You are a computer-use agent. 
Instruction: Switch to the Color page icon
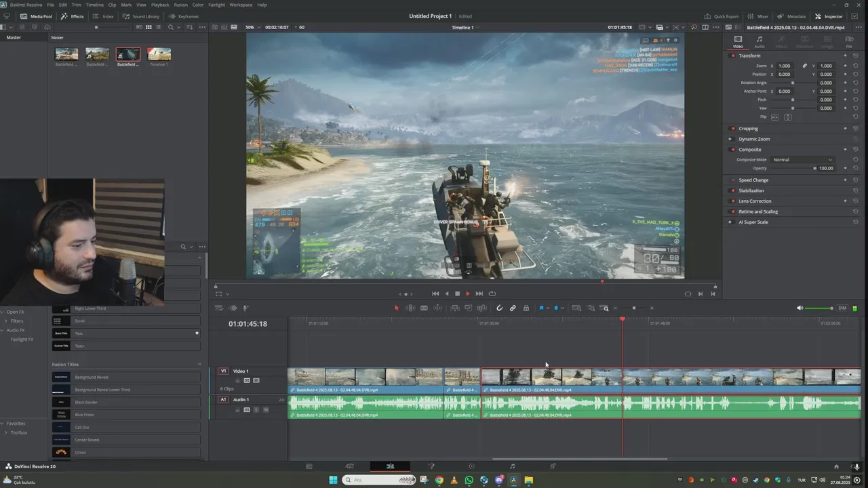pyautogui.click(x=472, y=466)
